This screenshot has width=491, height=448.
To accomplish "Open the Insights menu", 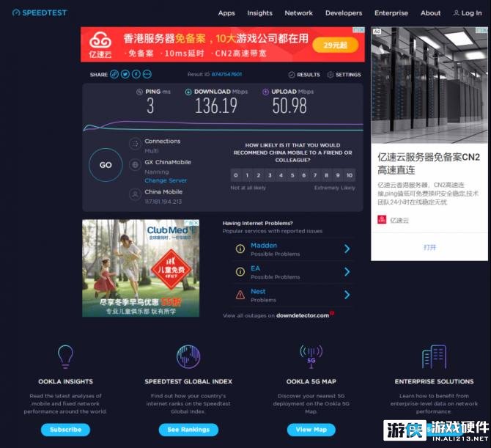I will pyautogui.click(x=259, y=13).
